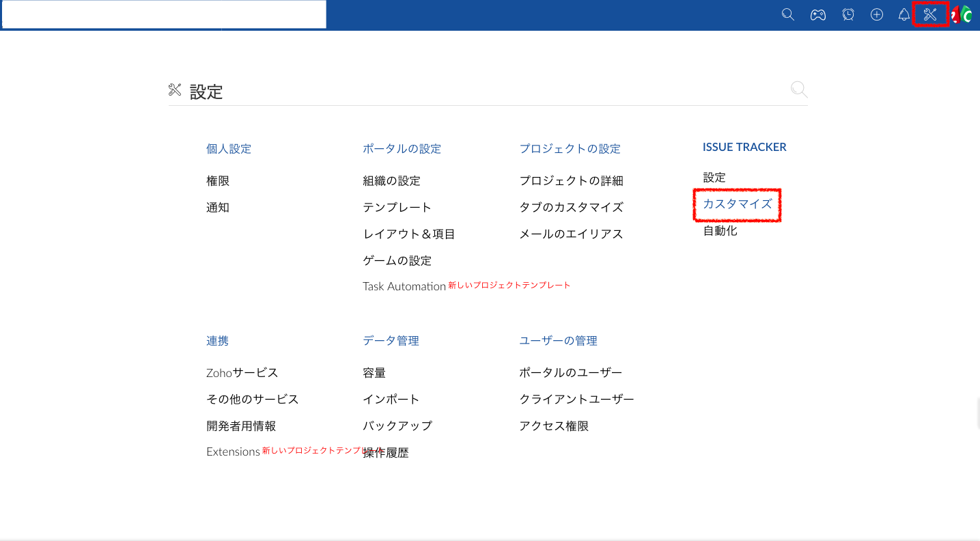980x541 pixels.
Task: Open Issue Tracker 設定 link
Action: pos(714,178)
